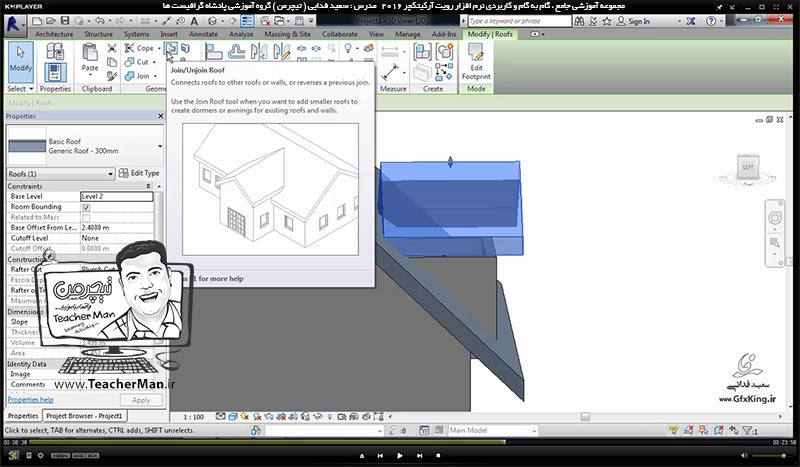Image resolution: width=800 pixels, height=467 pixels.
Task: Open the Revit application menu button
Action: coord(14,24)
